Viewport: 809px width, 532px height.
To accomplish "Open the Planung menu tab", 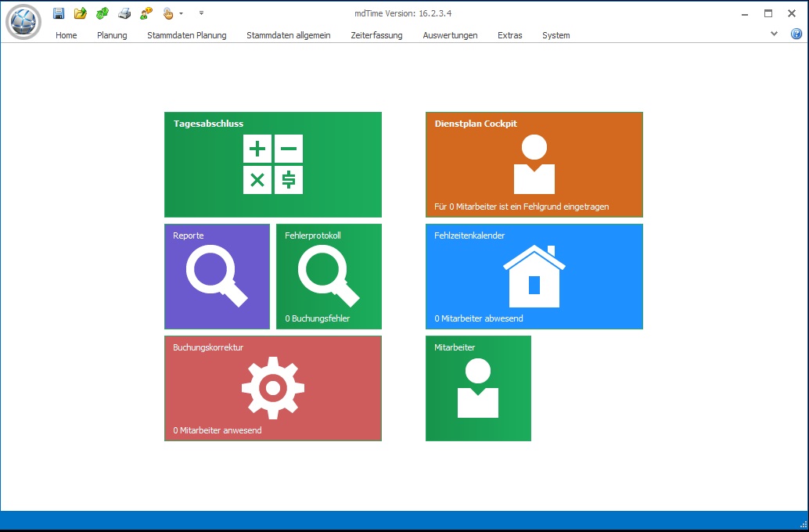I will point(112,35).
